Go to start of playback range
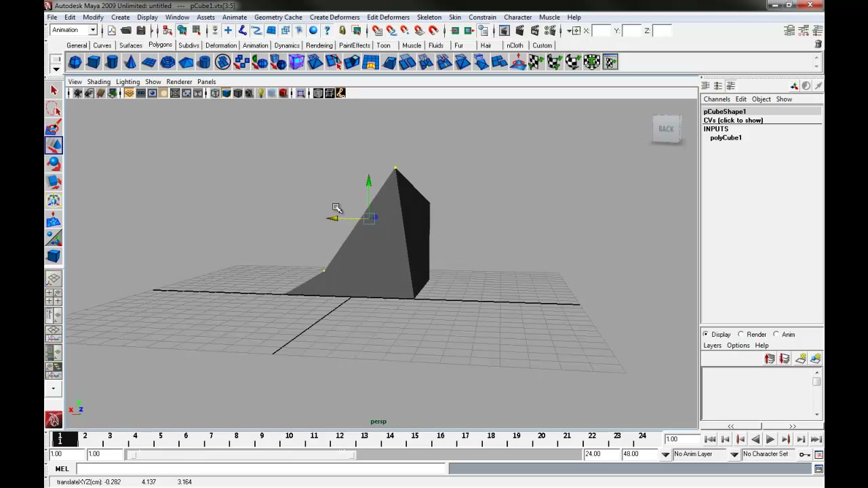868x488 pixels. click(x=710, y=439)
